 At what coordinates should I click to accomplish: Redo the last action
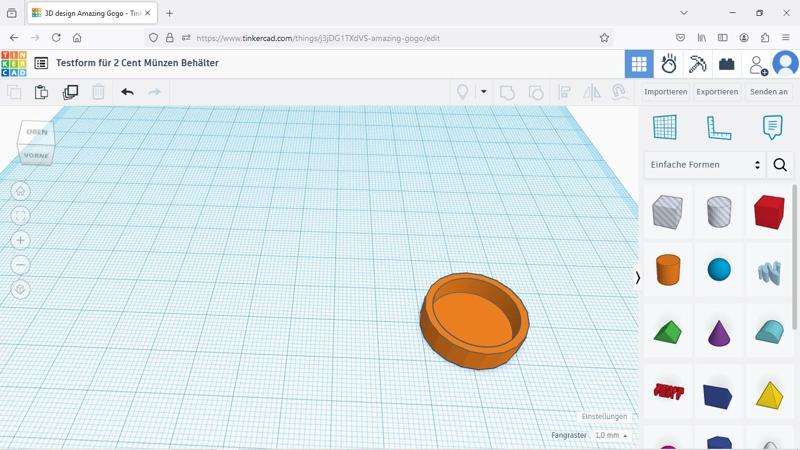click(x=155, y=92)
